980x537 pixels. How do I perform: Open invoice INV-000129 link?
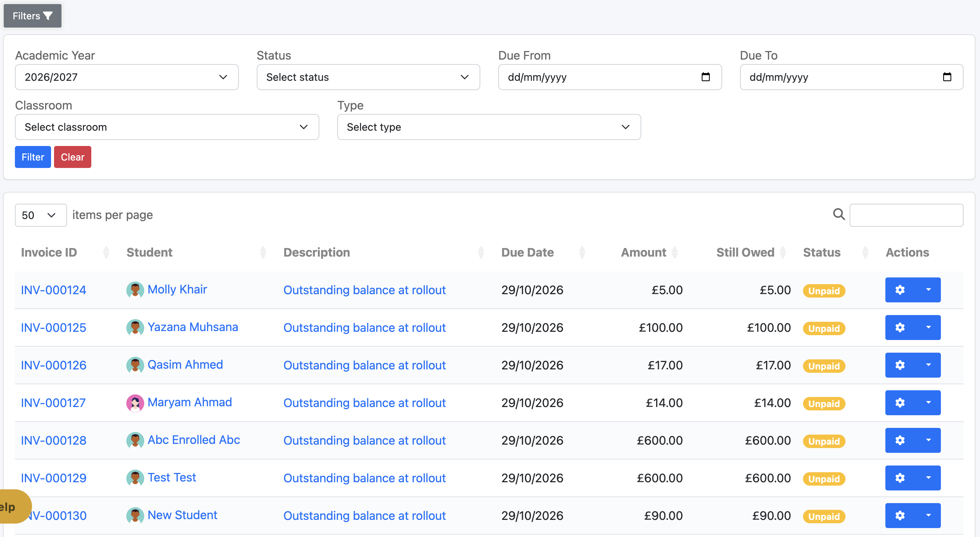coord(54,478)
